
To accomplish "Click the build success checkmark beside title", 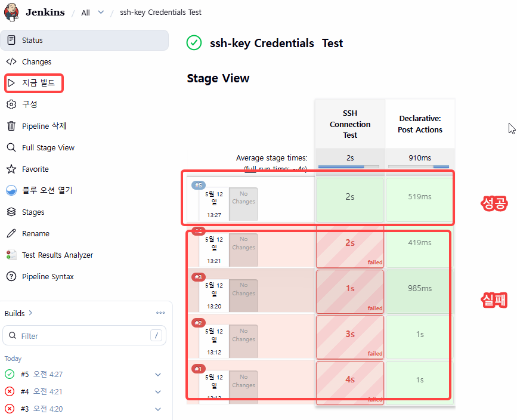I will tap(194, 43).
